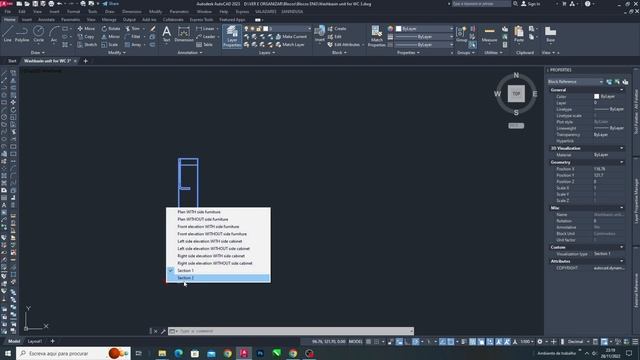Click the Trim tool
The width and height of the screenshot is (640, 360).
pyautogui.click(x=132, y=29)
